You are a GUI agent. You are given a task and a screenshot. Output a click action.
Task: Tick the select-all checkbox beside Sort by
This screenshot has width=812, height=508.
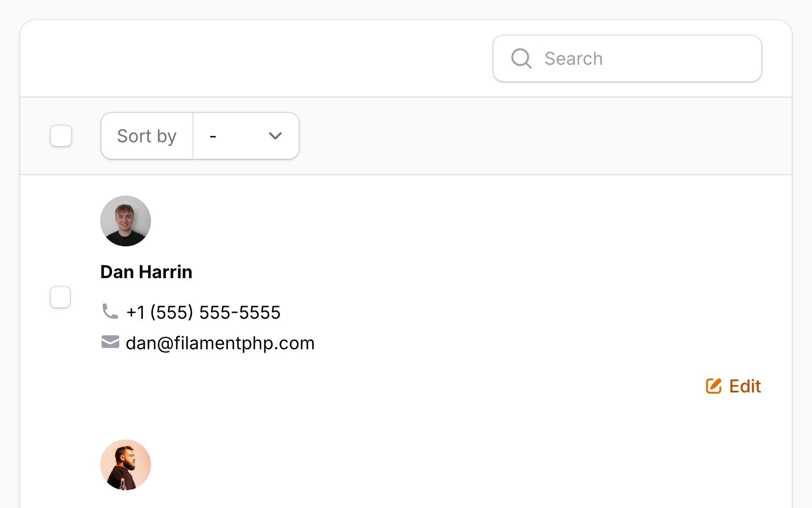click(x=61, y=136)
